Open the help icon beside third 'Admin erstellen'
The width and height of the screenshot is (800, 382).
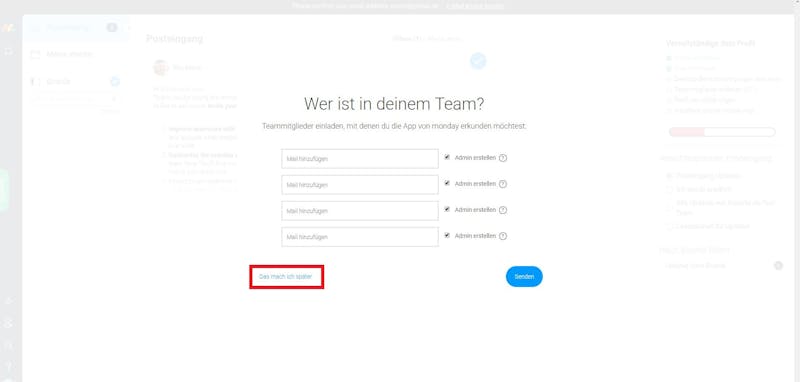pyautogui.click(x=503, y=210)
